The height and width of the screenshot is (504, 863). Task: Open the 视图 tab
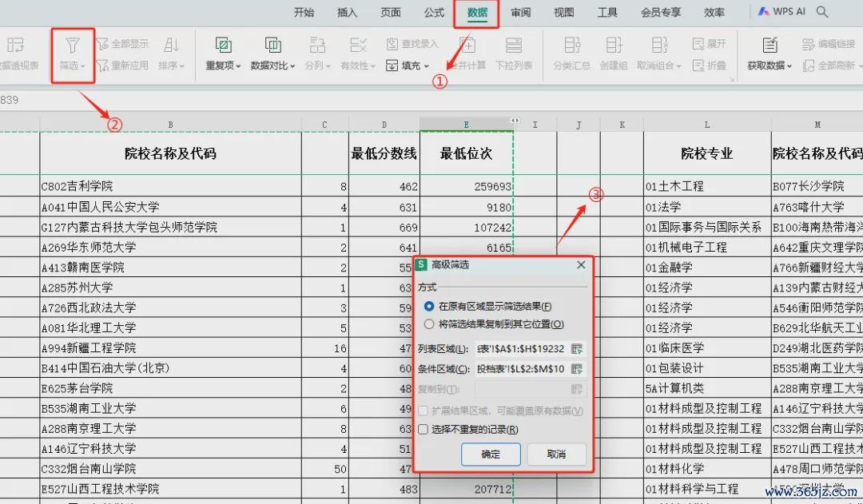click(564, 12)
